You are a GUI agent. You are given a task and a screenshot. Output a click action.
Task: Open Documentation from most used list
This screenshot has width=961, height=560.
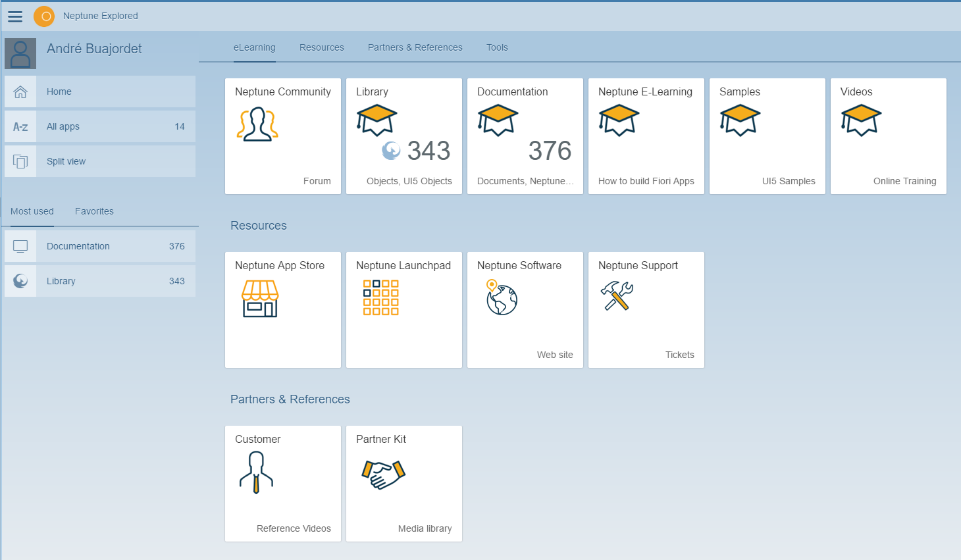click(x=100, y=246)
